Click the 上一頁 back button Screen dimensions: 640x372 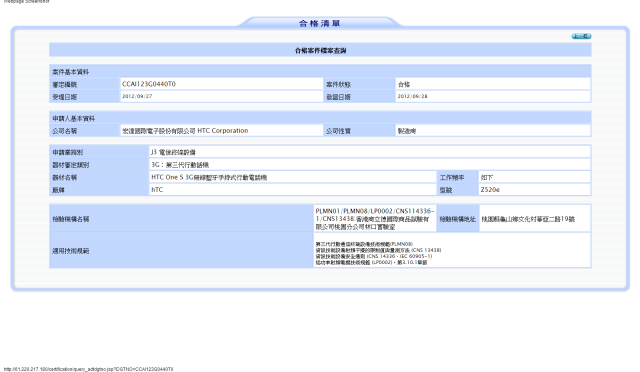581,36
